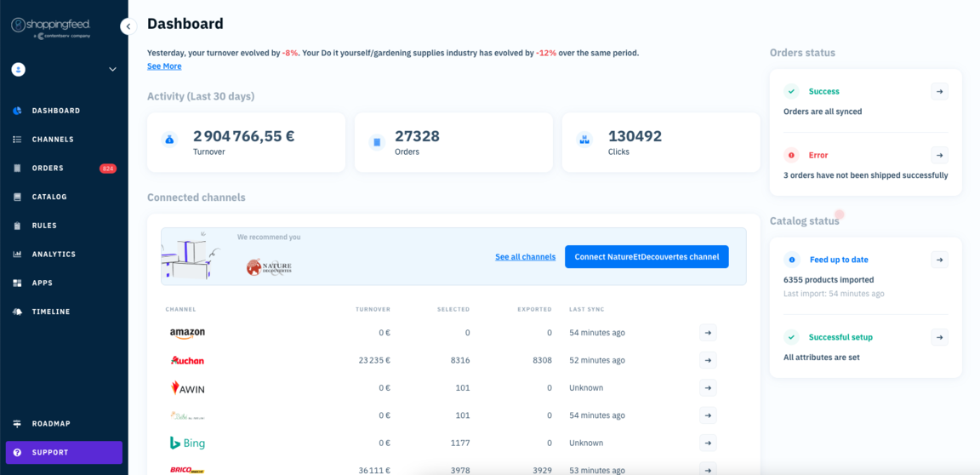Click the Bing channel logo

[187, 444]
